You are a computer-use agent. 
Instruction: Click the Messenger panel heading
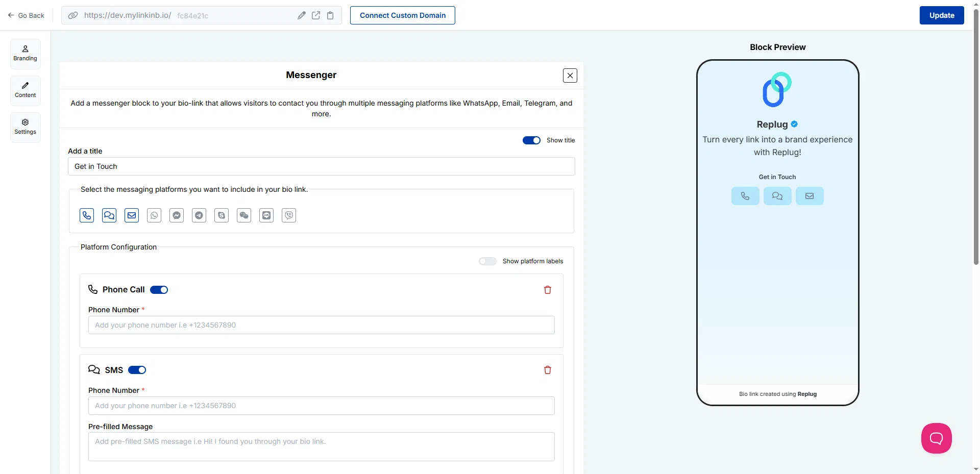coord(311,75)
